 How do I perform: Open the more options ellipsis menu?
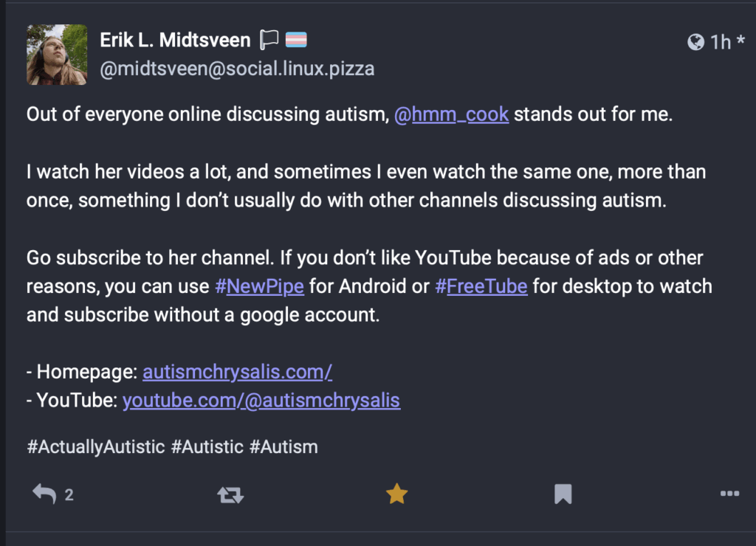729,494
